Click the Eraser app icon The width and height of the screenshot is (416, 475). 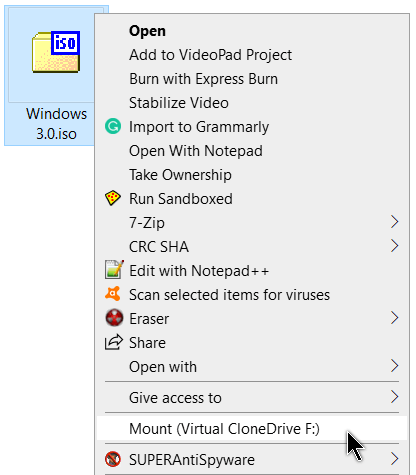pos(114,318)
